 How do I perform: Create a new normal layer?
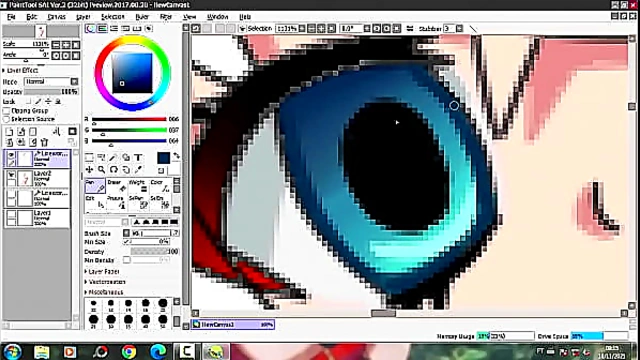tap(9, 131)
